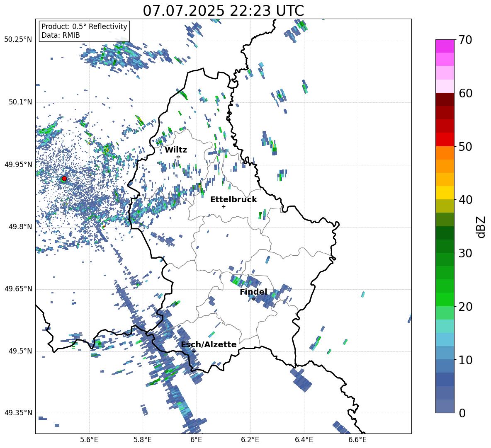The width and height of the screenshot is (491, 448).
Task: Click the colorbar value 10
Action: (x=465, y=360)
